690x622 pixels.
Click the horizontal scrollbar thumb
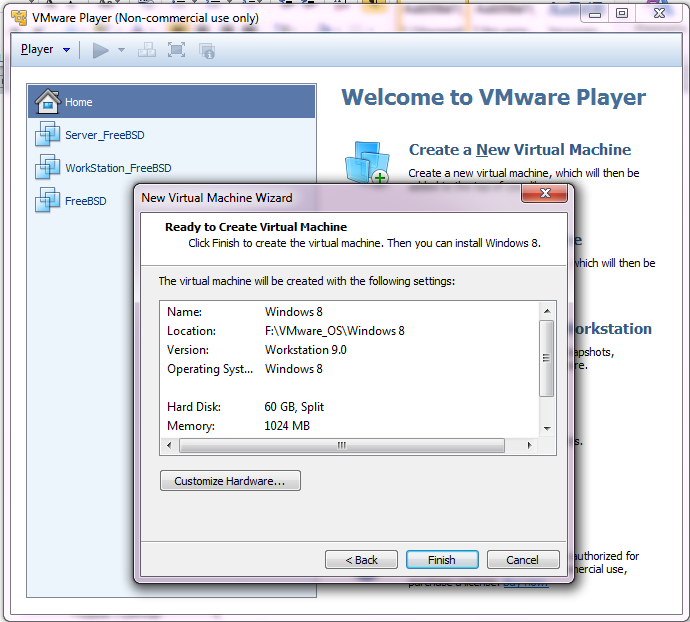click(342, 445)
